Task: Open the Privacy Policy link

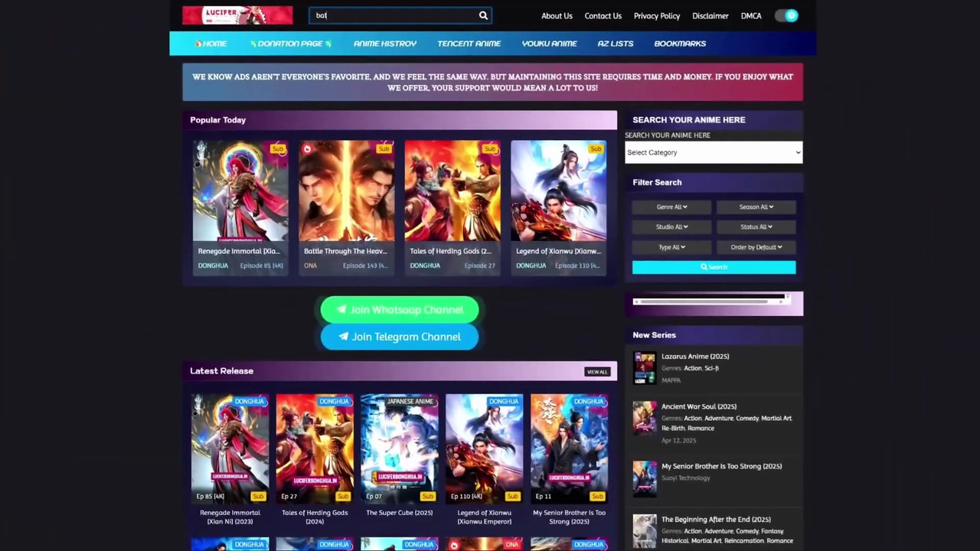Action: (x=657, y=16)
